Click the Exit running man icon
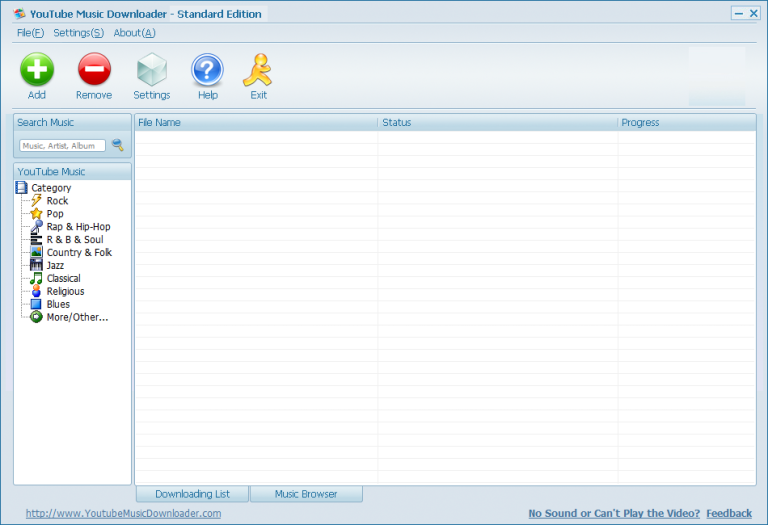Screen dimensions: 768x525 pos(258,70)
